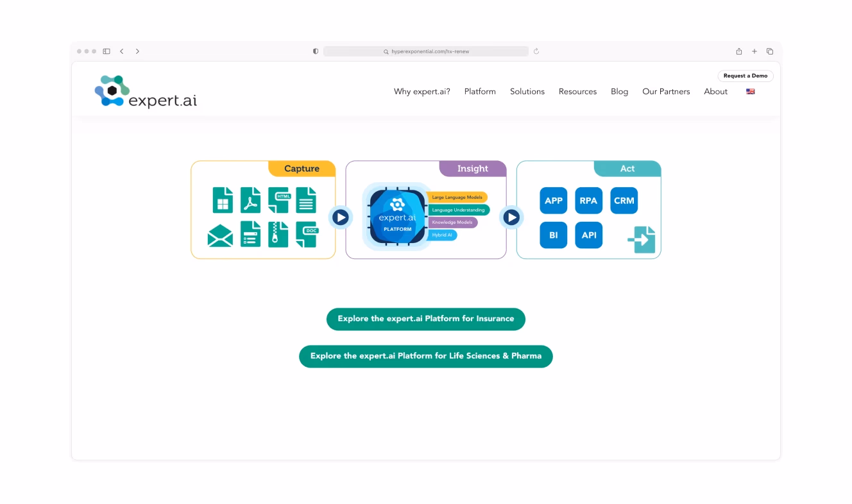Select the HTML file icon in Capture
This screenshot has height=504, width=852.
(278, 200)
